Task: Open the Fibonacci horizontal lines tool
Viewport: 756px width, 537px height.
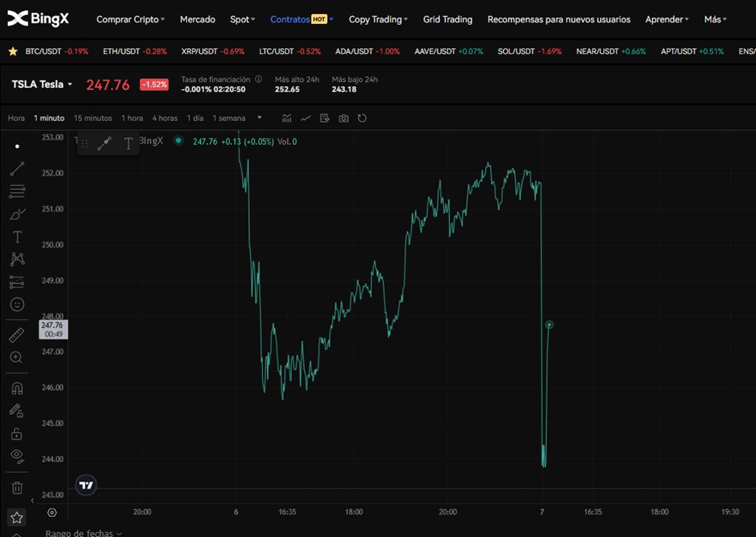Action: (x=17, y=191)
